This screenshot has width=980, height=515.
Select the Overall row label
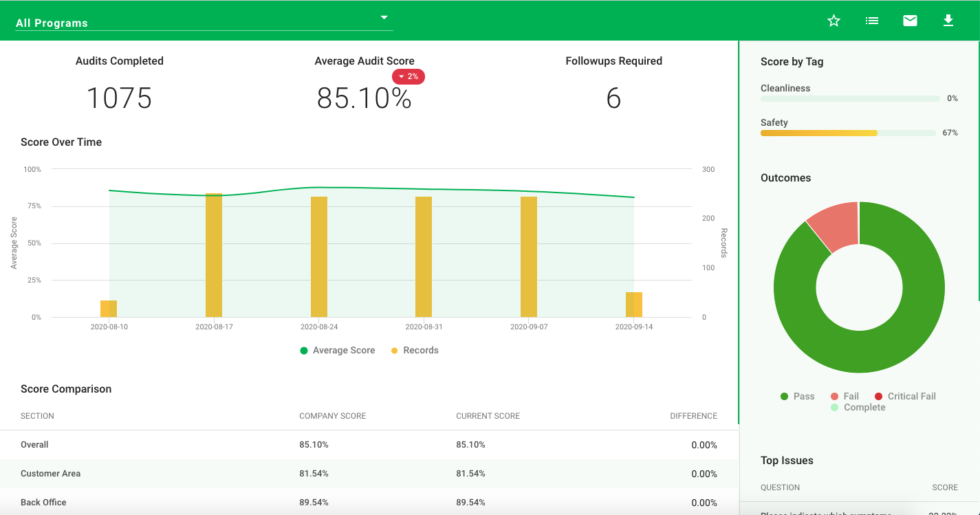tap(34, 445)
